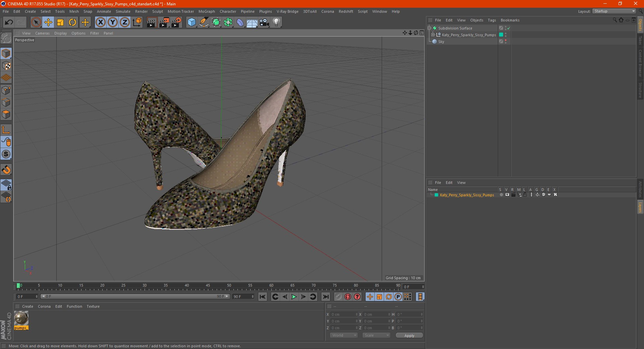Enable Axis mode

coord(6,130)
